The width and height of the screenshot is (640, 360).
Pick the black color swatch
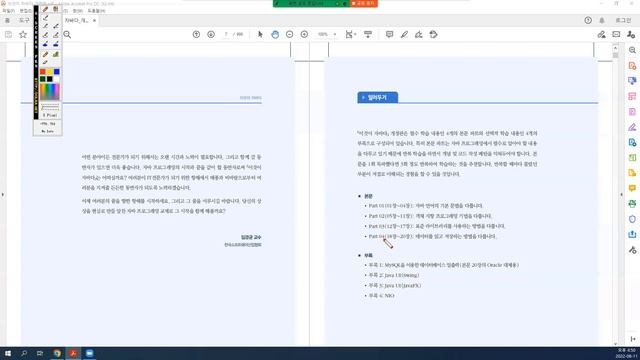point(49,79)
